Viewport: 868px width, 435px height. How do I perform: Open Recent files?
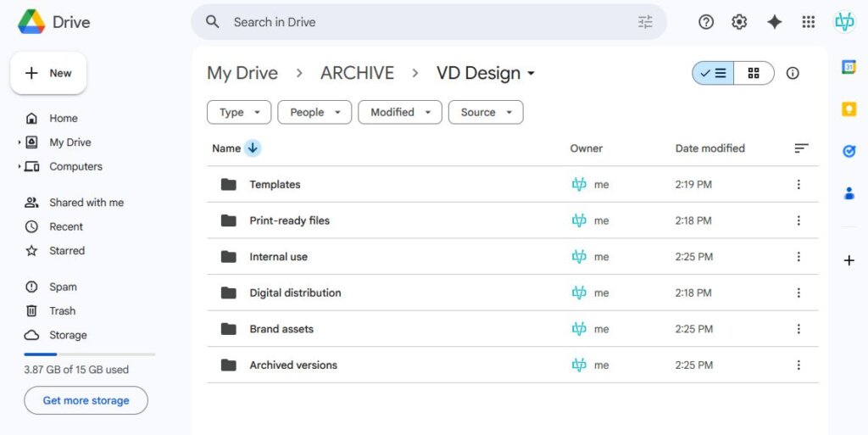[53, 227]
